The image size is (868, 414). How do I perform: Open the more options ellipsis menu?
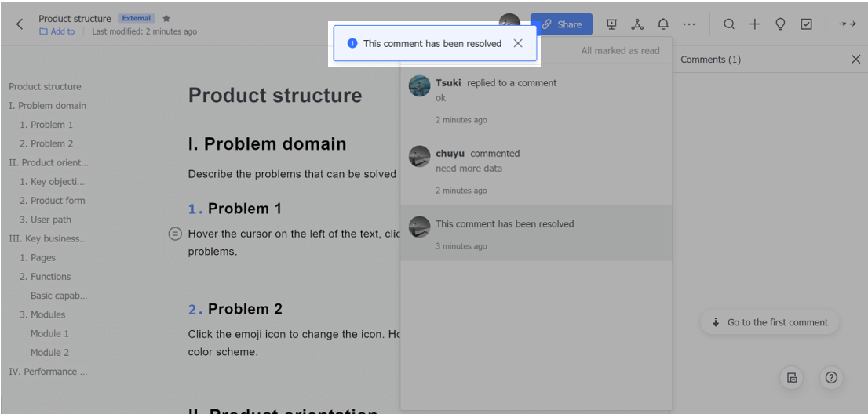coord(689,24)
